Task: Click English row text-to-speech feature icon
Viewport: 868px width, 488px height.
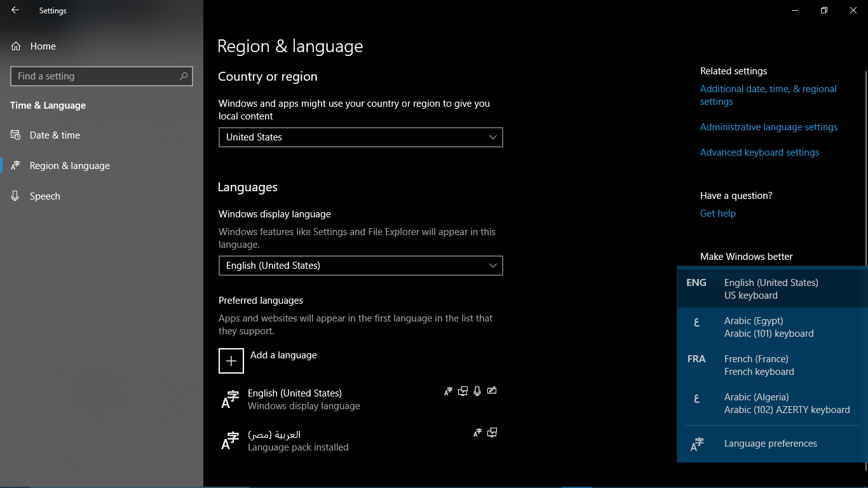Action: 463,391
